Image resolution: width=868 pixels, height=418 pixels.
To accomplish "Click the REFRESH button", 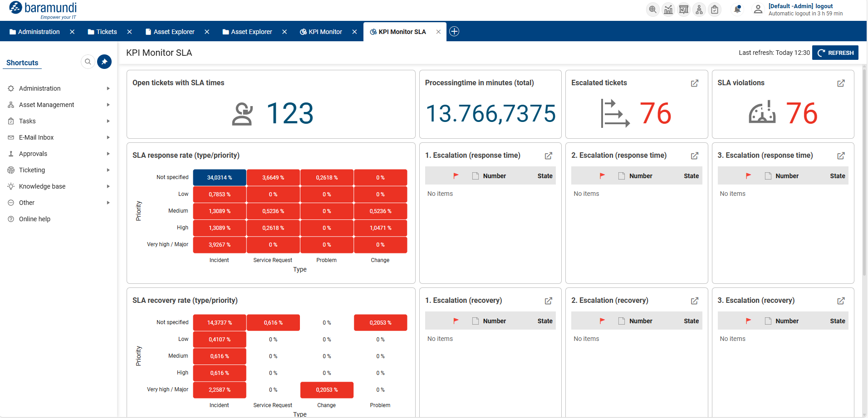I will point(835,53).
